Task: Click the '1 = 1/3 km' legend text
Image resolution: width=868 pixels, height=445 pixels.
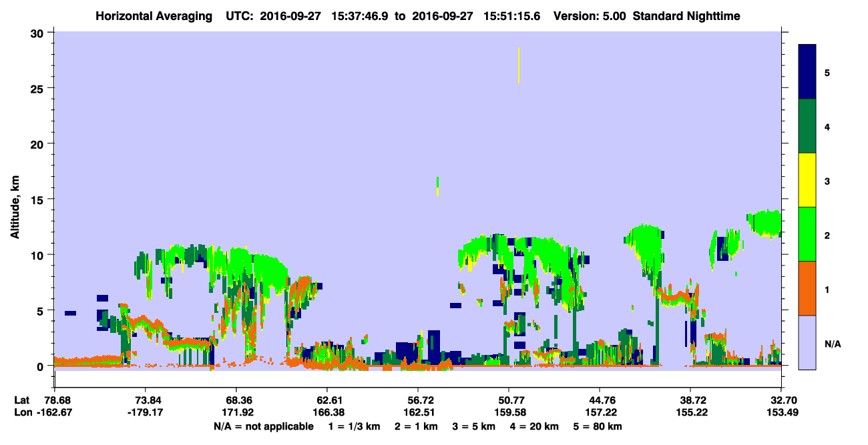Action: [x=355, y=426]
